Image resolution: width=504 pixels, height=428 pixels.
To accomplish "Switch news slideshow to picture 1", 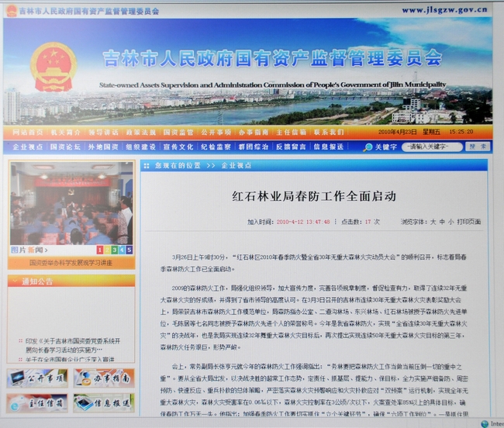I will point(100,250).
